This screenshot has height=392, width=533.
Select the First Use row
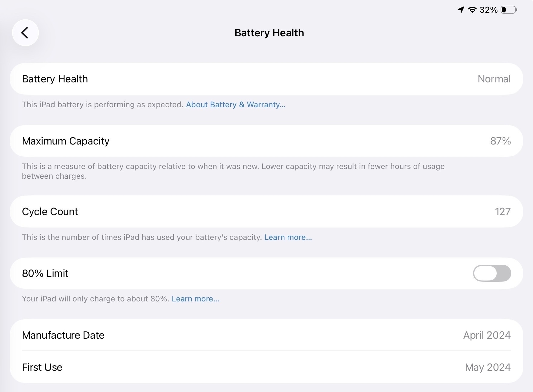(266, 367)
